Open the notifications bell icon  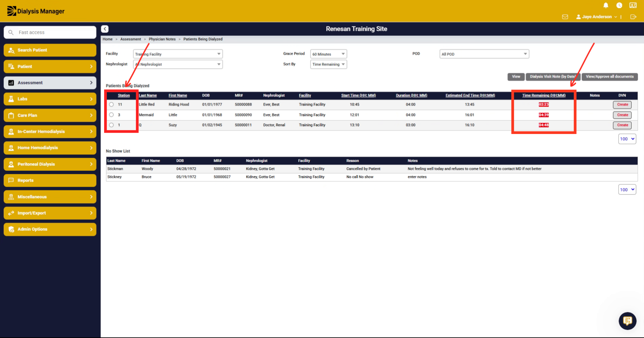[606, 5]
